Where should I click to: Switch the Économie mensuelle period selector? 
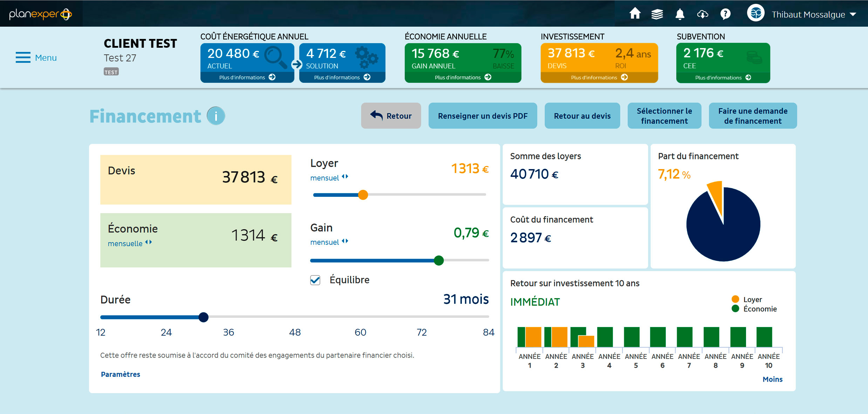tap(149, 242)
